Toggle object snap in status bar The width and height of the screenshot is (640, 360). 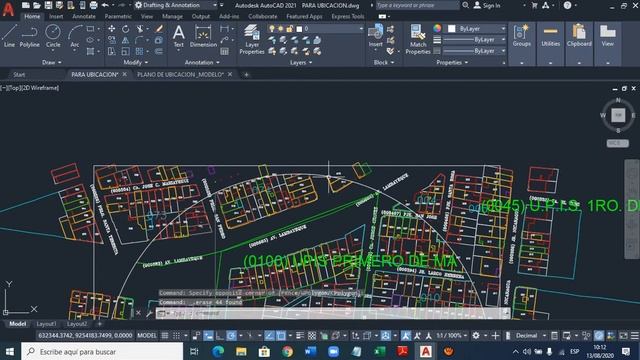point(281,336)
